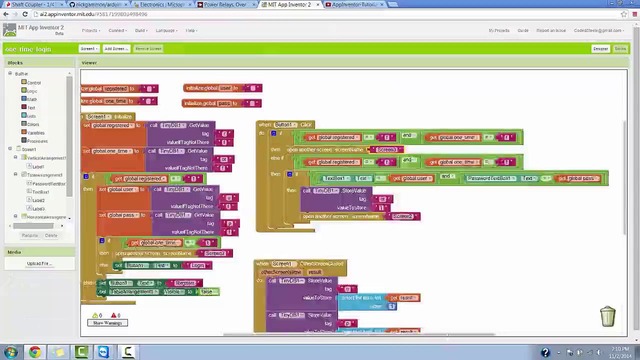Open Button1 dropdown in the when Click block
This screenshot has width=640, height=360.
[285, 124]
